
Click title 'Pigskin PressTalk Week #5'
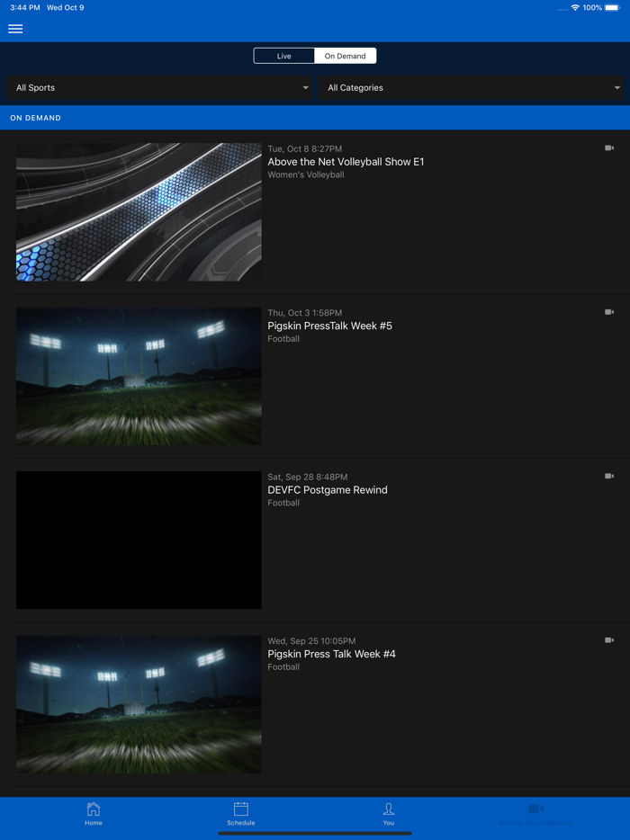(329, 326)
